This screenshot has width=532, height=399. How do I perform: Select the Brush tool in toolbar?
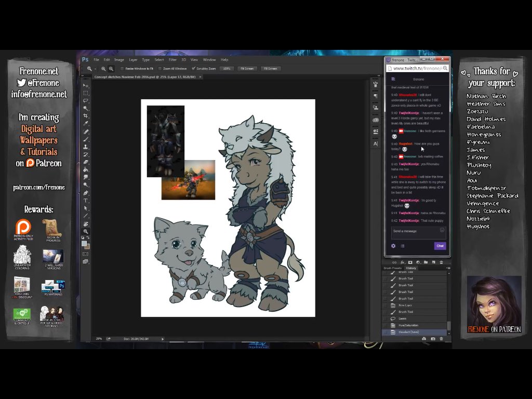[x=86, y=139]
